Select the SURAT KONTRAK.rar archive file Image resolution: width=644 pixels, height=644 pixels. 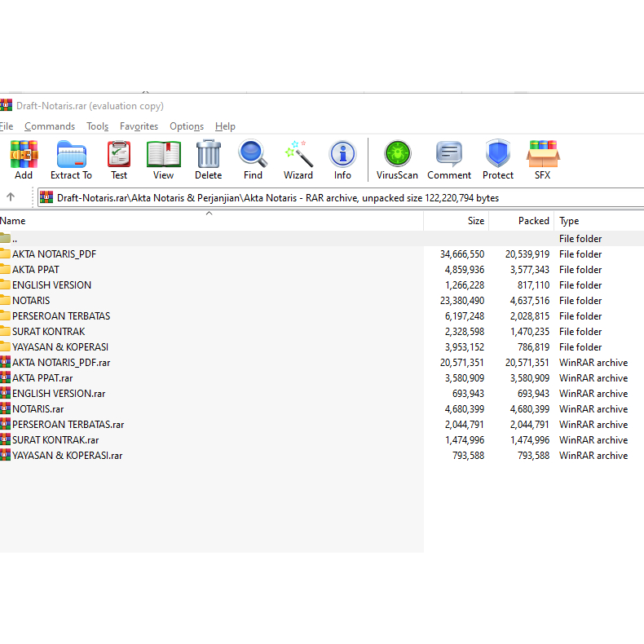click(x=55, y=440)
